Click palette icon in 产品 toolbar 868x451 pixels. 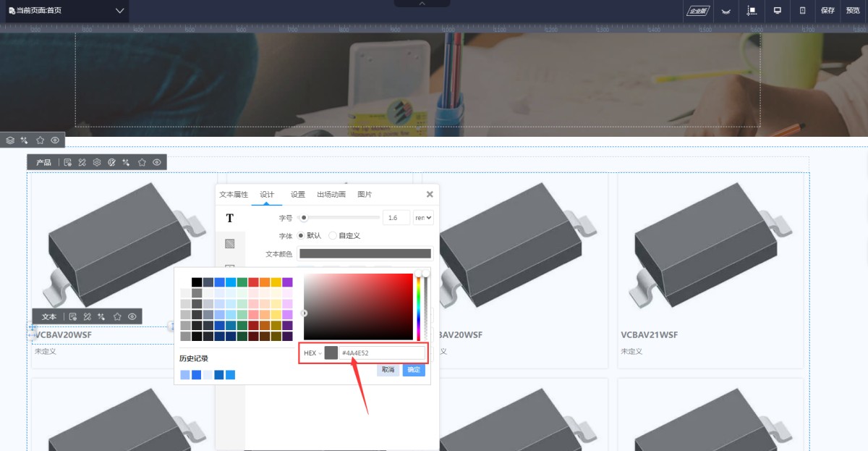111,162
